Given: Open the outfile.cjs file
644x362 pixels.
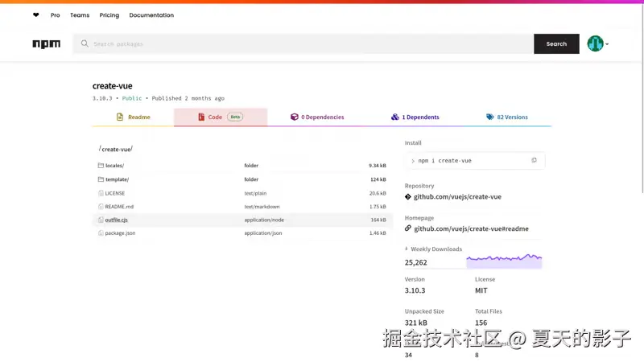Looking at the screenshot, I should (x=116, y=220).
